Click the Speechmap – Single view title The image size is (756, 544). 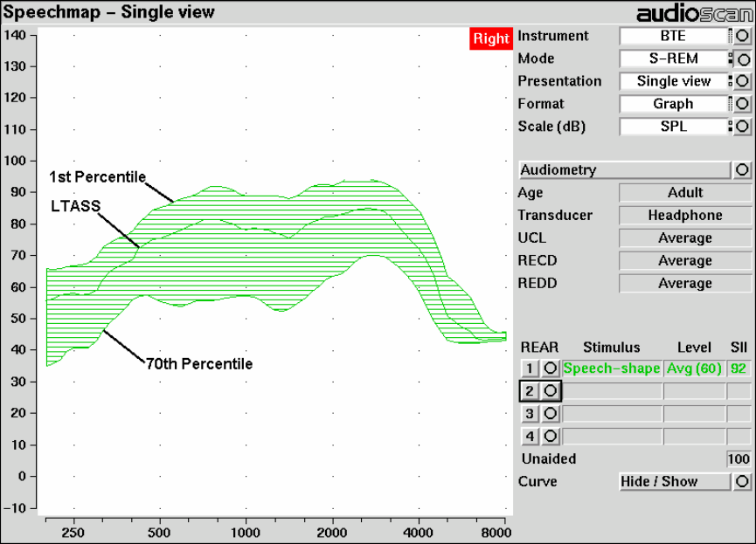click(109, 12)
